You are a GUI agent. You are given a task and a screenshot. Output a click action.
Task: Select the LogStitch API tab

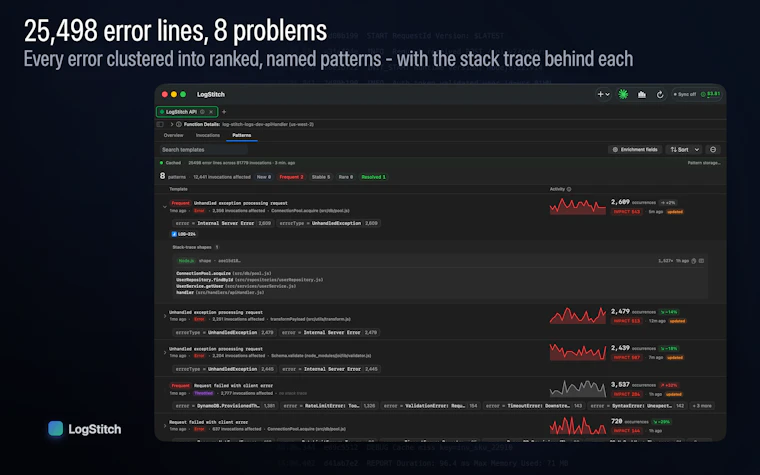[187, 112]
